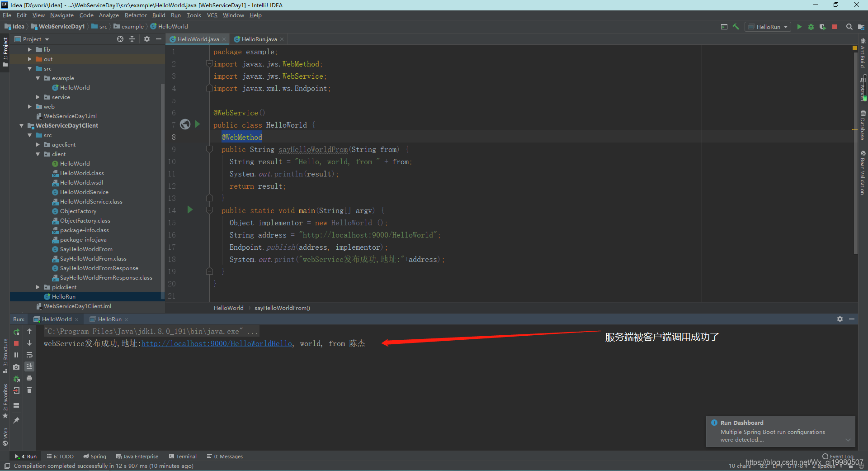Move up the stack trace with up arrow
This screenshot has width=868, height=471.
[x=29, y=331]
